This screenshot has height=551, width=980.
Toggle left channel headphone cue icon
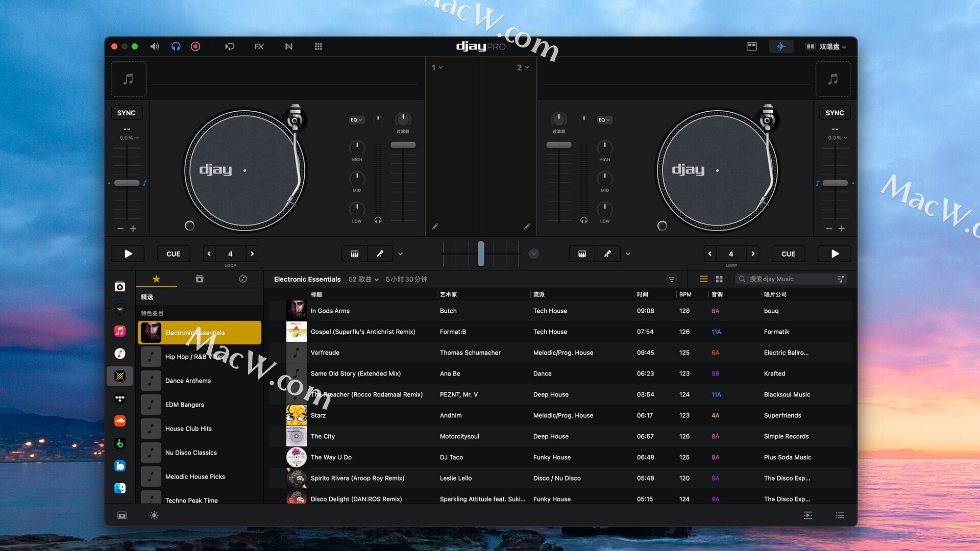coord(378,220)
